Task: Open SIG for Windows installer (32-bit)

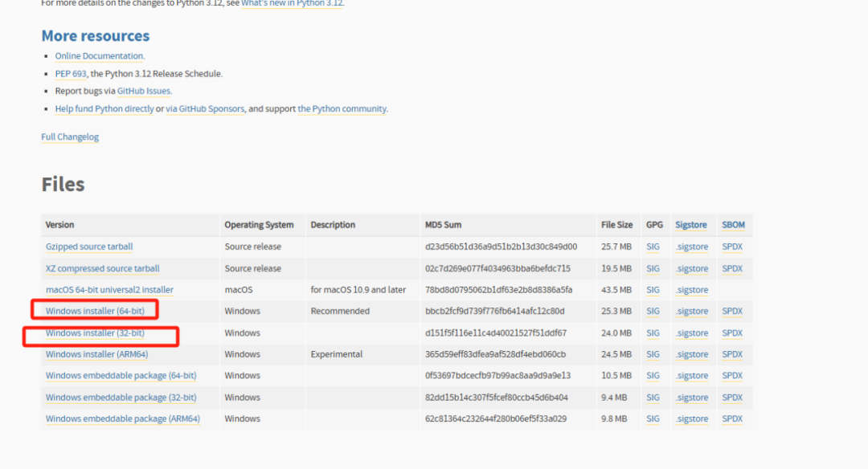Action: point(653,333)
